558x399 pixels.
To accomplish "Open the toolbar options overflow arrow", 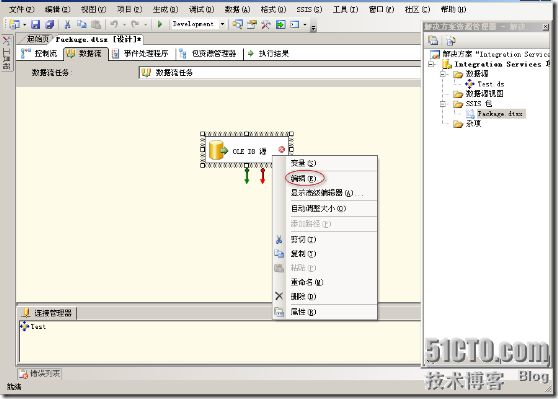I will pos(313,28).
